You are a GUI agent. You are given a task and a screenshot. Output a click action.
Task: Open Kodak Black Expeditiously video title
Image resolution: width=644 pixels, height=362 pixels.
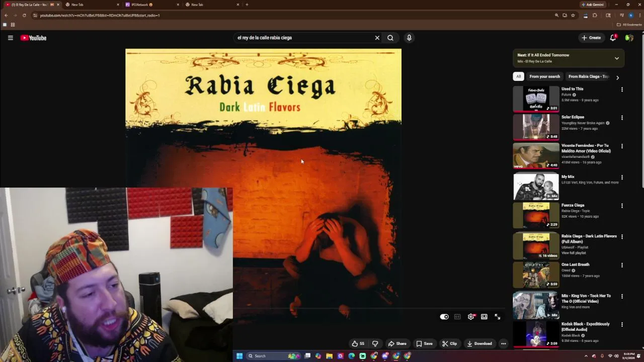pos(585,326)
